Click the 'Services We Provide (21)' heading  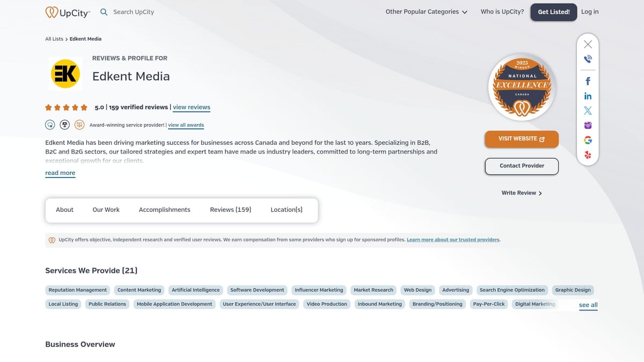[91, 270]
